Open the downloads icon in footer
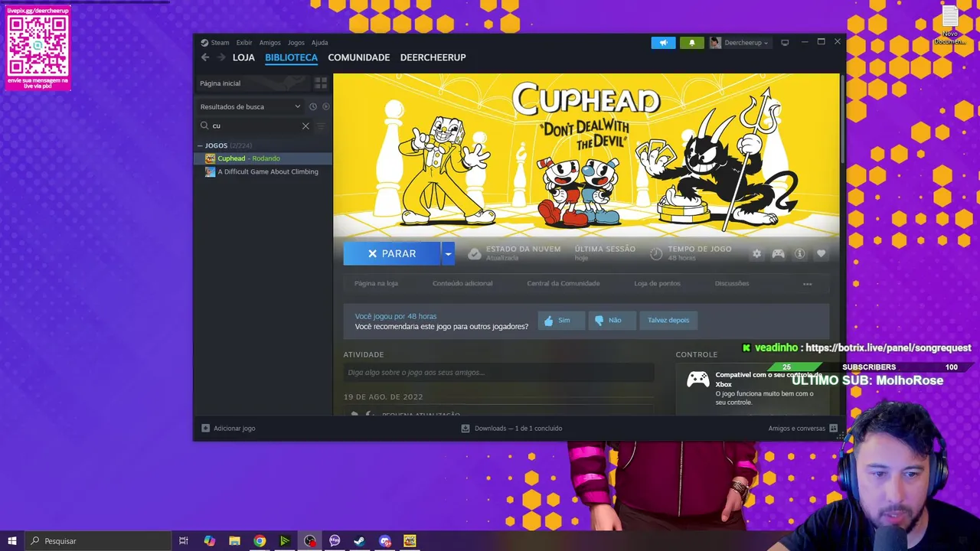The image size is (980, 551). point(465,428)
